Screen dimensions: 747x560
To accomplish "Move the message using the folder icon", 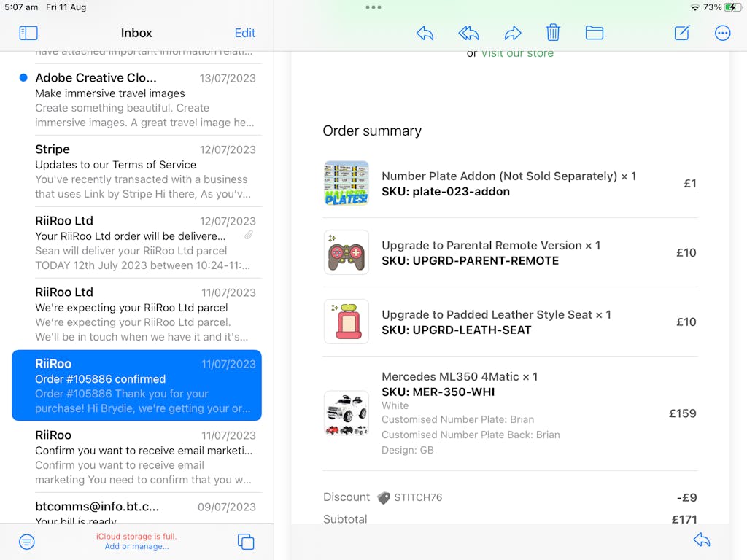I will click(x=595, y=33).
